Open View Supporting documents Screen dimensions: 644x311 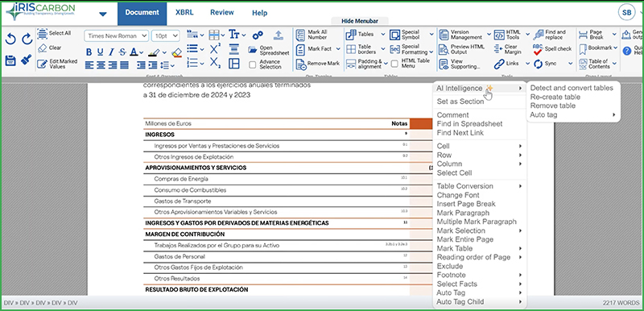(x=459, y=64)
